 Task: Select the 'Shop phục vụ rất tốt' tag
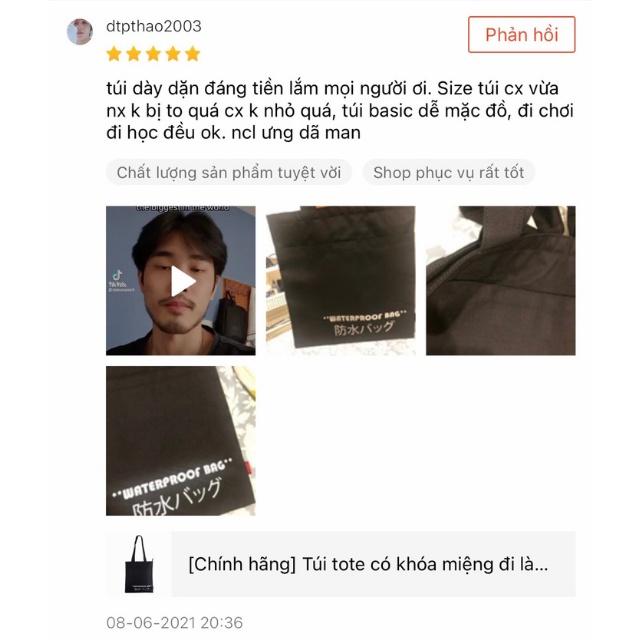click(x=449, y=172)
